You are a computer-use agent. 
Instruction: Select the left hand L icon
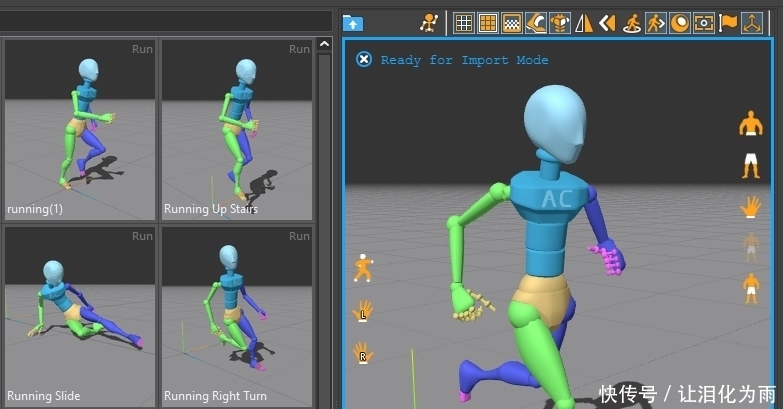point(363,311)
